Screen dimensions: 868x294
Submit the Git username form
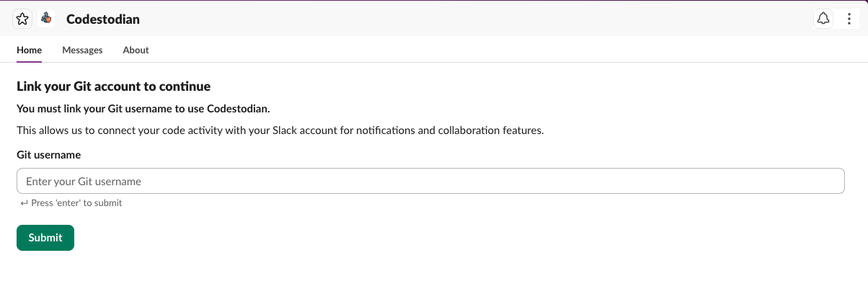click(x=45, y=238)
